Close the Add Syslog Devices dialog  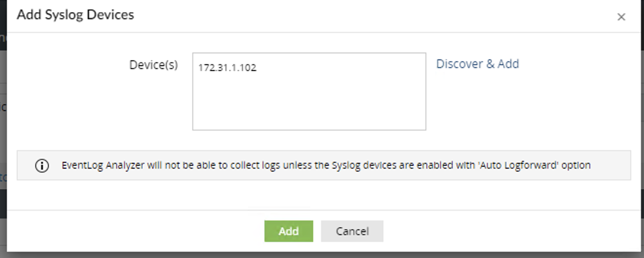(621, 17)
